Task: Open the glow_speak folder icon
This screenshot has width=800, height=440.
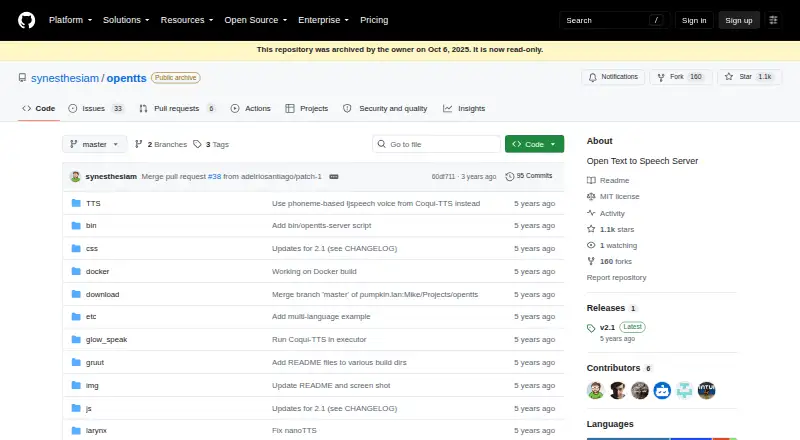Action: [76, 339]
